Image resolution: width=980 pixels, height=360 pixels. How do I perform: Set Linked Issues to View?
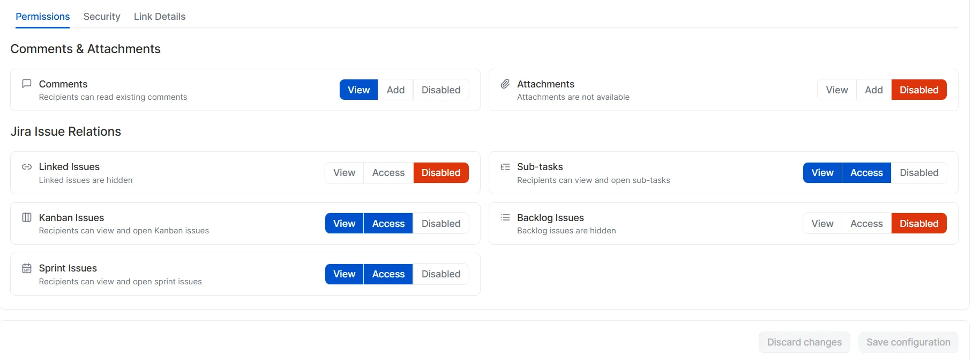pos(344,173)
